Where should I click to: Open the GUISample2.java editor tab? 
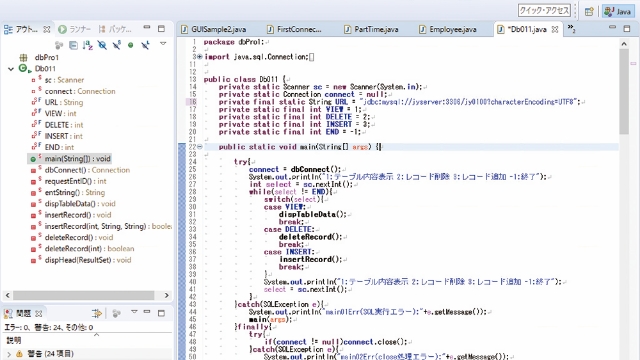[214, 29]
